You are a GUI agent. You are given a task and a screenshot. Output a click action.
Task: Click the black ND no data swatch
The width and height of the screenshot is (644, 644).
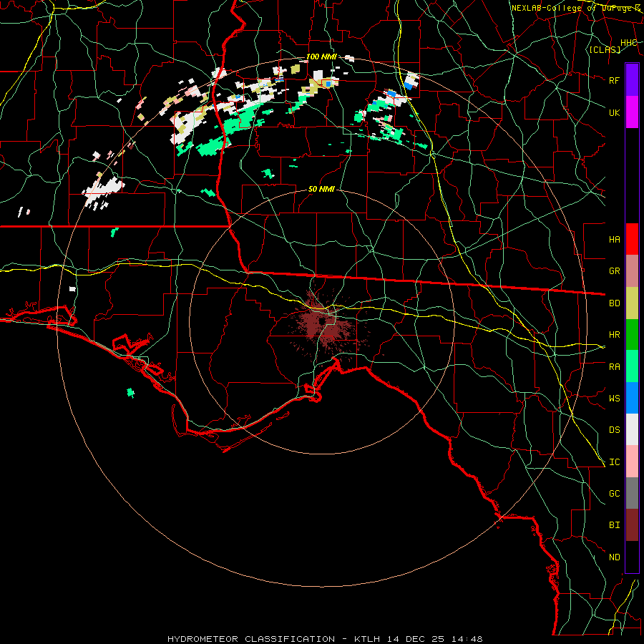(632, 557)
